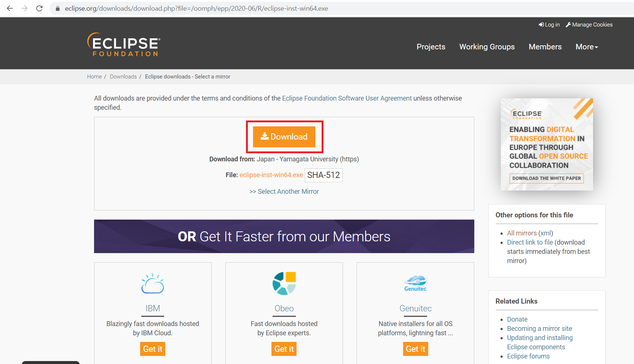Open the Obeo member title link
Viewport: 634px width, 364px height.
pyautogui.click(x=284, y=308)
